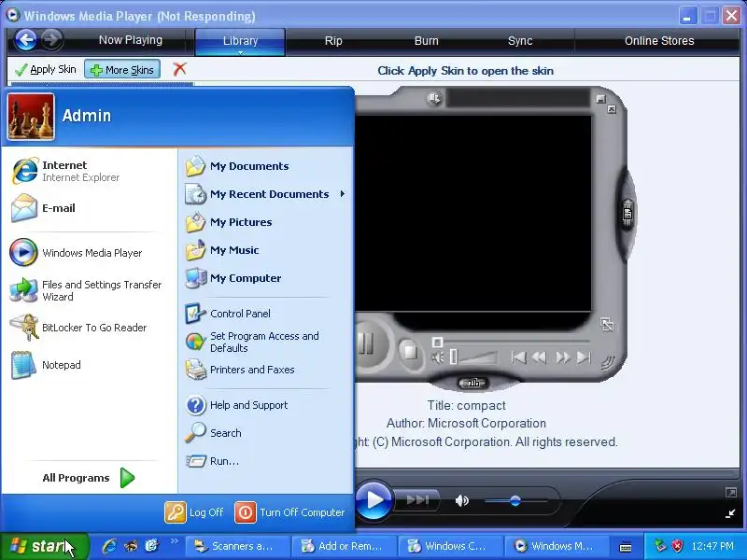Expand My Recent Documents submenu arrow

coord(343,194)
